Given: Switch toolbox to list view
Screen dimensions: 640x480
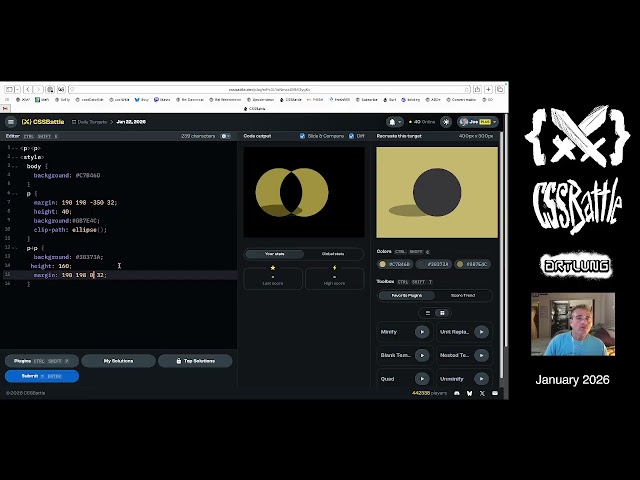Looking at the screenshot, I should click(429, 313).
